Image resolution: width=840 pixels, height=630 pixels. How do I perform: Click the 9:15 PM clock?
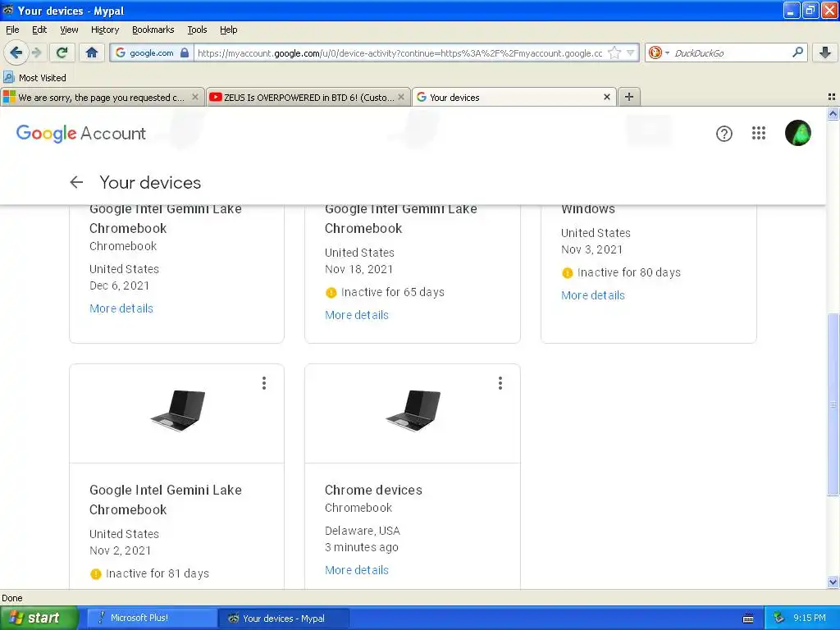(810, 618)
